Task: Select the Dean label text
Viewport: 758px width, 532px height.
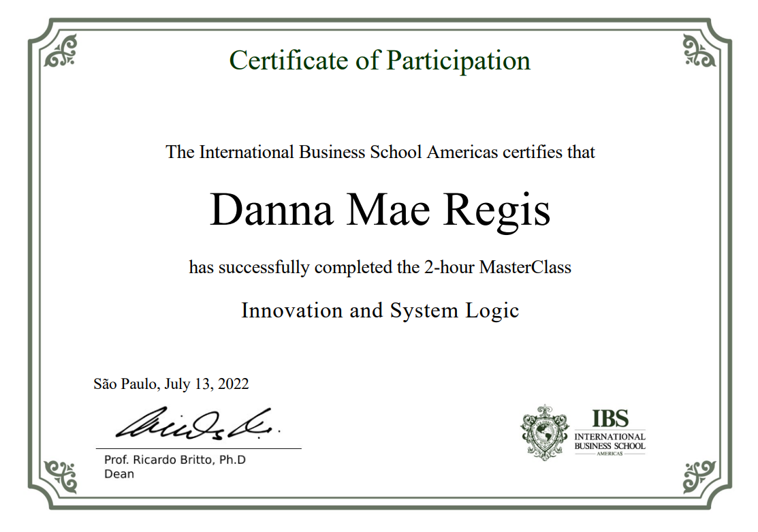Action: point(121,474)
